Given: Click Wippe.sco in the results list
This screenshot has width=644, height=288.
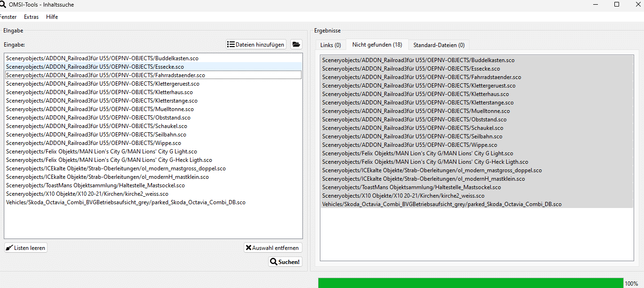Looking at the screenshot, I should [x=409, y=145].
